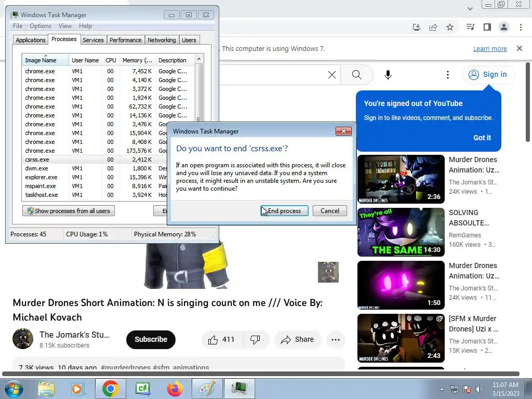Start voice search with microphone icon
The width and height of the screenshot is (532, 399).
pyautogui.click(x=388, y=75)
